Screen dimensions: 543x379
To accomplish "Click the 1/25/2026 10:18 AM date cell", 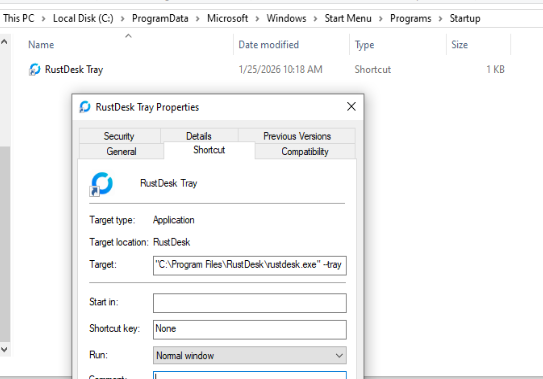I will tap(281, 70).
